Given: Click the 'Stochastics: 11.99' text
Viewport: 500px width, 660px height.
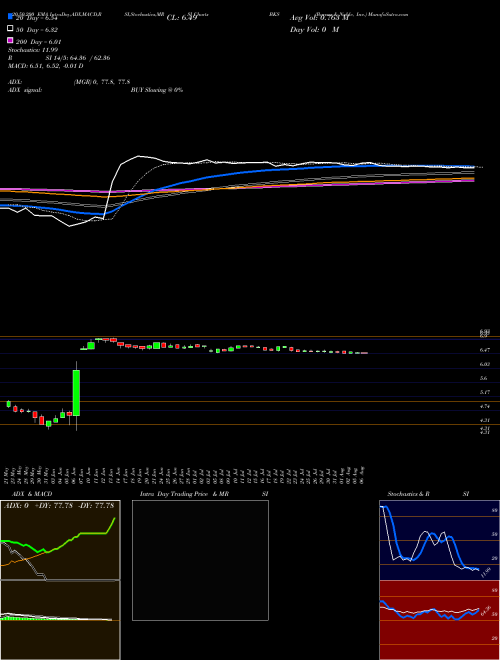Looking at the screenshot, I should 33,50.
